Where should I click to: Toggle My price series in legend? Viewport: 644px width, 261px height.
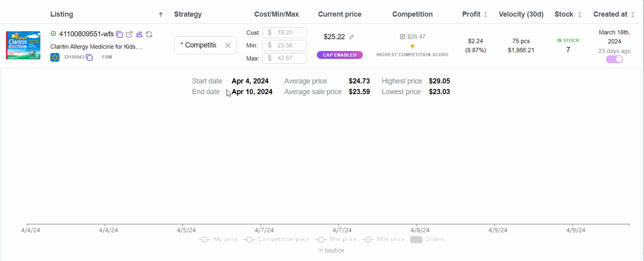[218, 239]
